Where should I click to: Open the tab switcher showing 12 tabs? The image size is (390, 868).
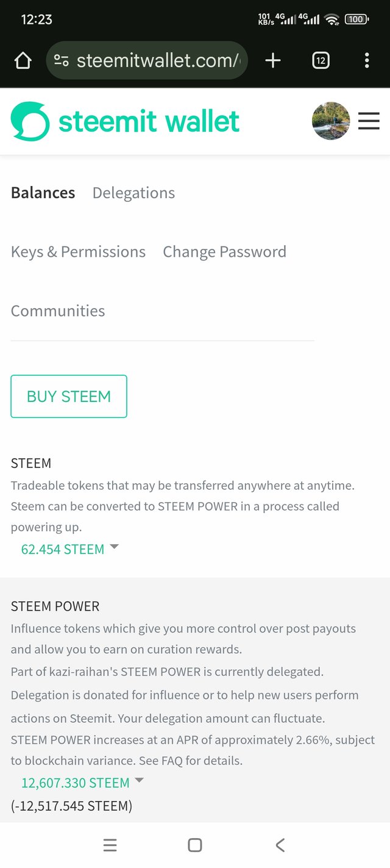[321, 60]
